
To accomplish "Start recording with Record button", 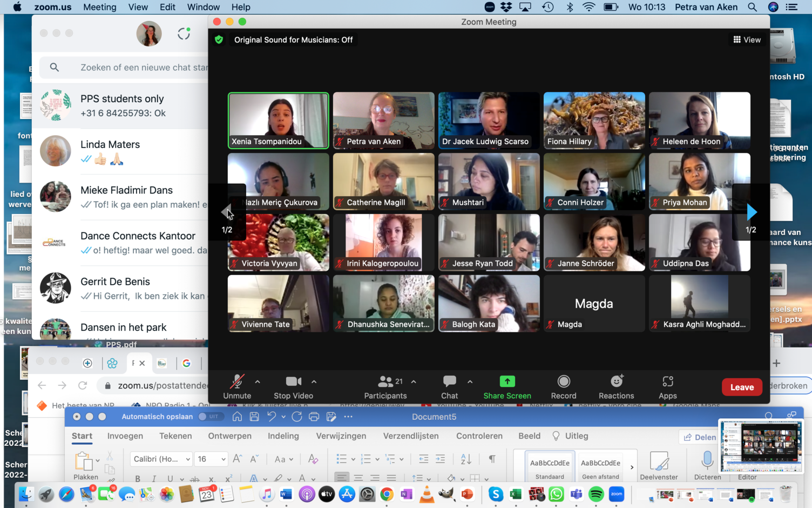I will coord(563,387).
